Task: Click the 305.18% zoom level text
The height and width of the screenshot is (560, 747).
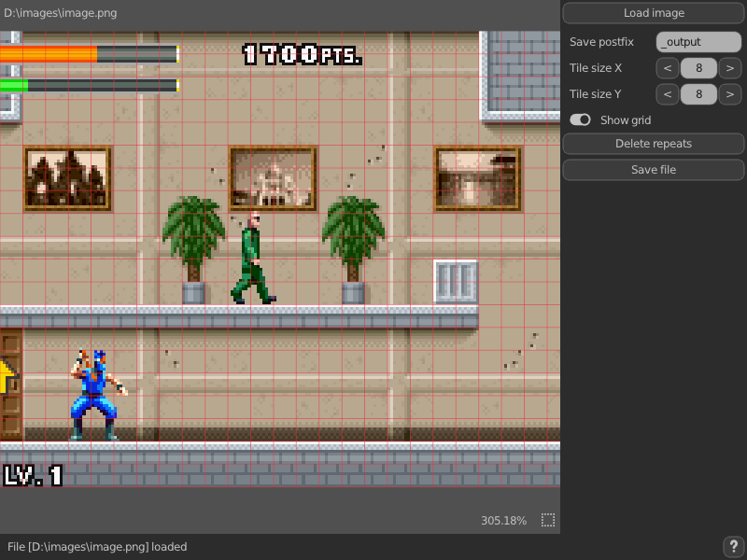Action: (503, 521)
